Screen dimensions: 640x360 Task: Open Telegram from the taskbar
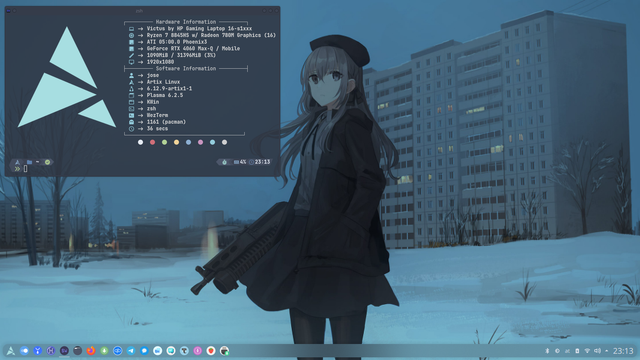coord(131,351)
